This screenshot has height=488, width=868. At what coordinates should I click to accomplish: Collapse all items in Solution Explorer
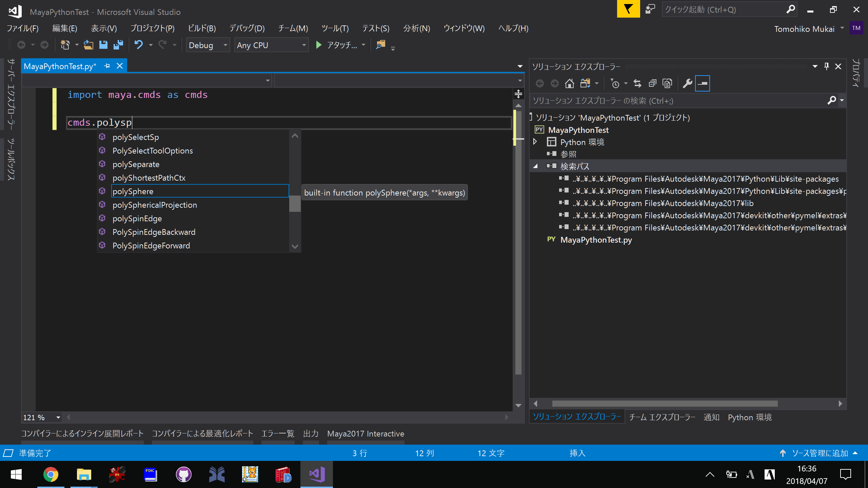click(x=652, y=83)
